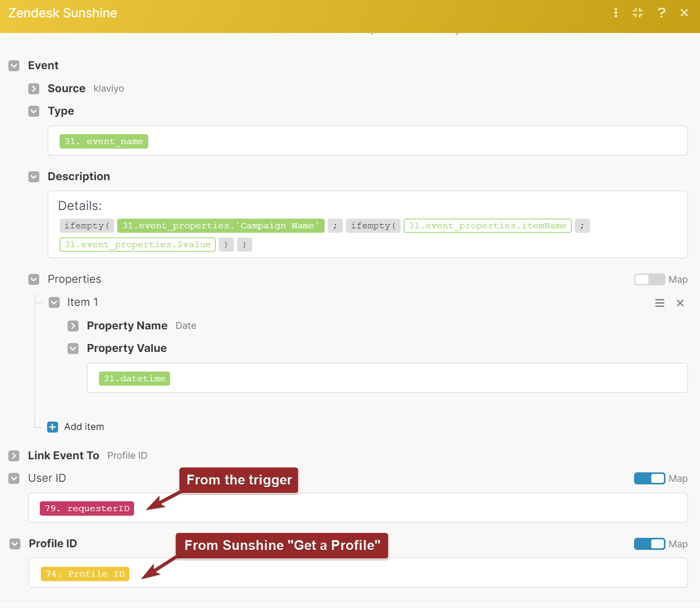The width and height of the screenshot is (700, 608).
Task: Turn off the Profile ID Map switch
Action: click(649, 544)
